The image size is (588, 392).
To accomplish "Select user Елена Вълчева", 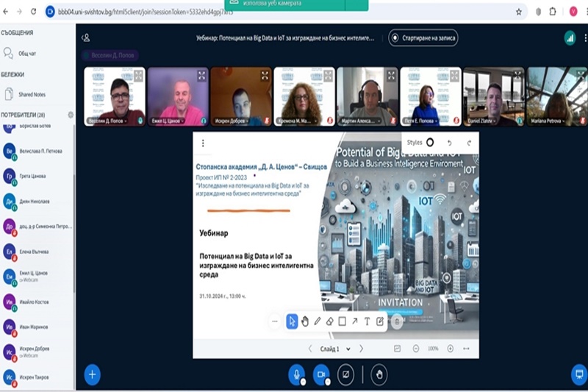I will coord(37,252).
